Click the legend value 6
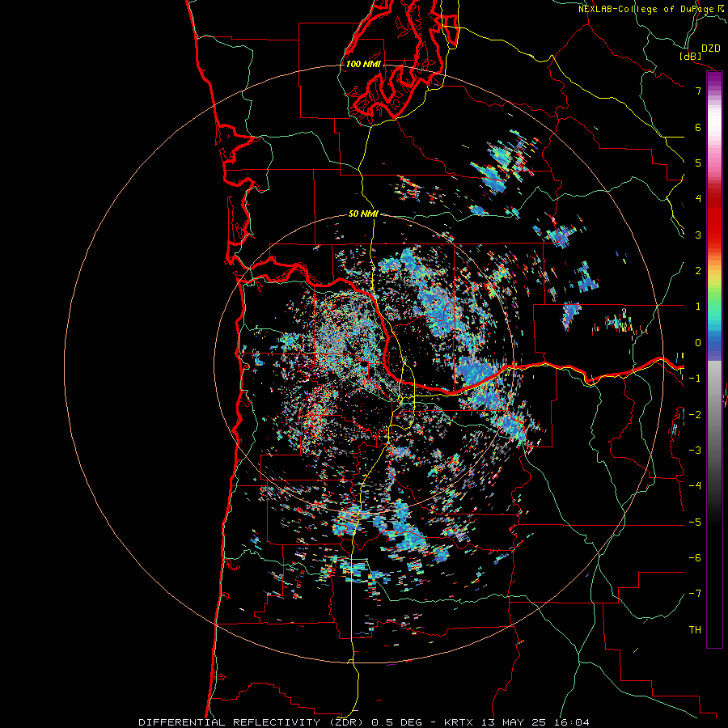The width and height of the screenshot is (728, 728). (698, 127)
